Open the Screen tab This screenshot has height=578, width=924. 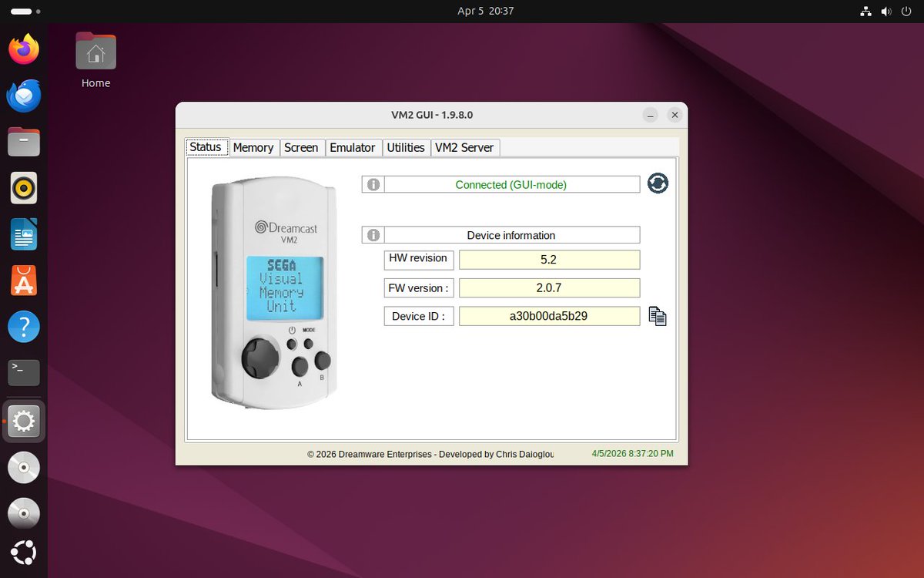pyautogui.click(x=301, y=147)
